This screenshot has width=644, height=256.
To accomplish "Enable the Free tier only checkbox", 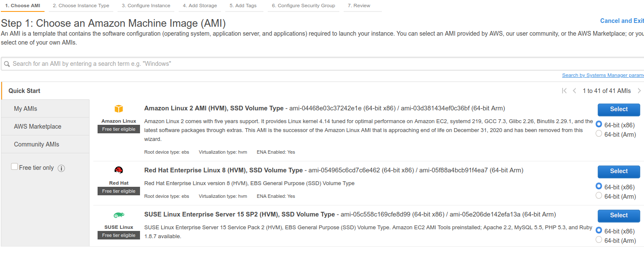I will (x=14, y=167).
